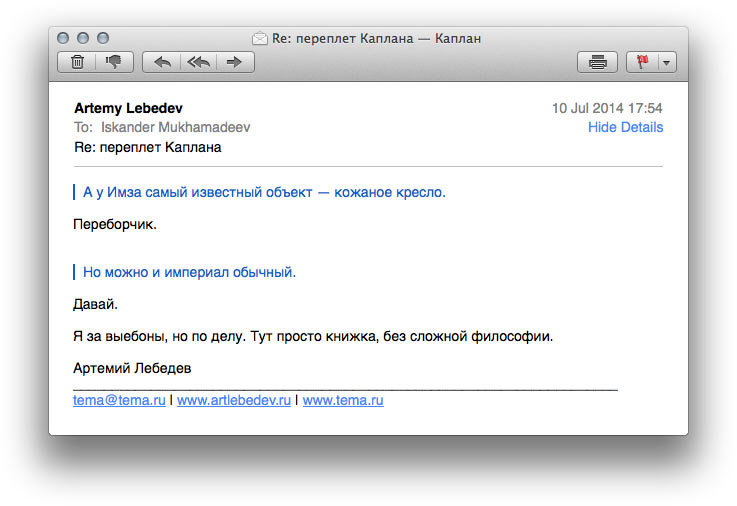Open the www.artlebedev.ru link

233,400
